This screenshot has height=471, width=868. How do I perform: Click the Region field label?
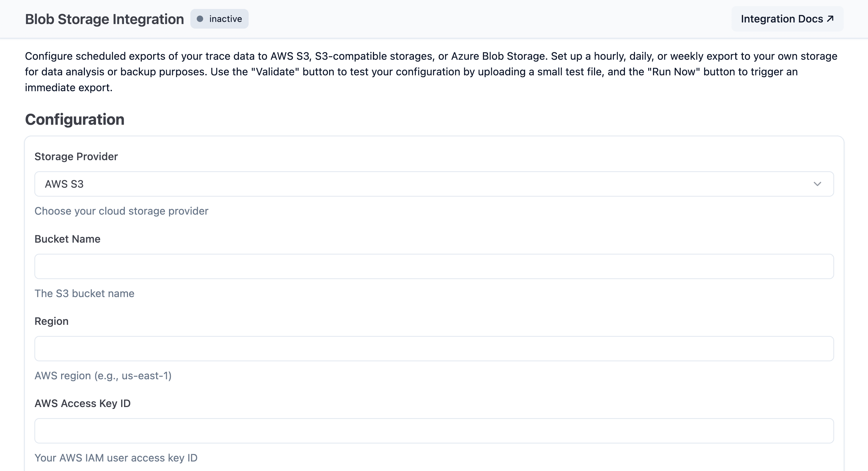pos(52,321)
